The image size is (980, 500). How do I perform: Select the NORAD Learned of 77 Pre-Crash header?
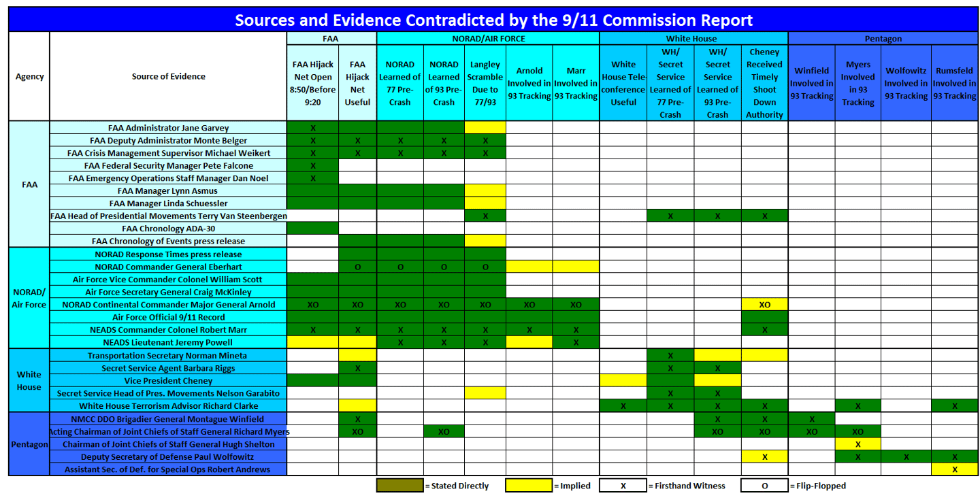click(400, 83)
